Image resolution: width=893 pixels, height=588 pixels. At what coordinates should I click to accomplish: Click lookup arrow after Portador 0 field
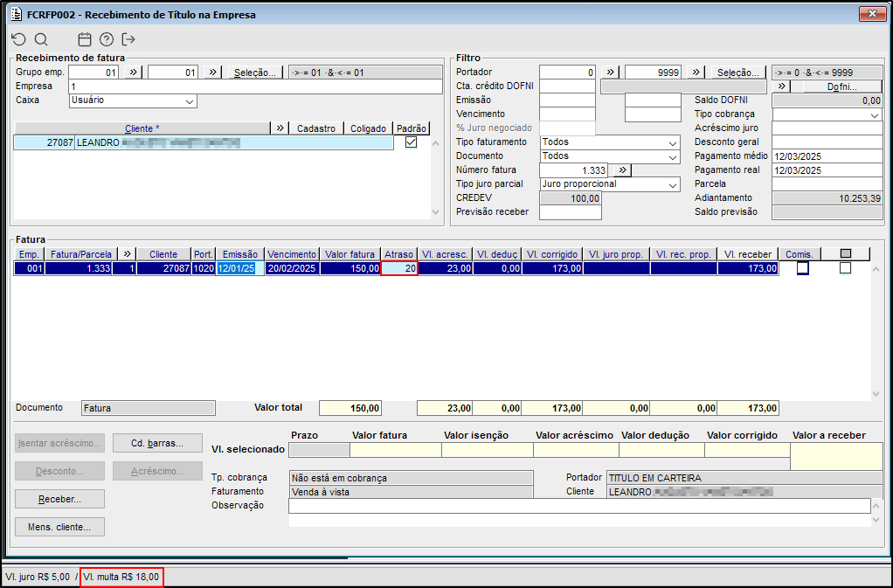pos(610,73)
